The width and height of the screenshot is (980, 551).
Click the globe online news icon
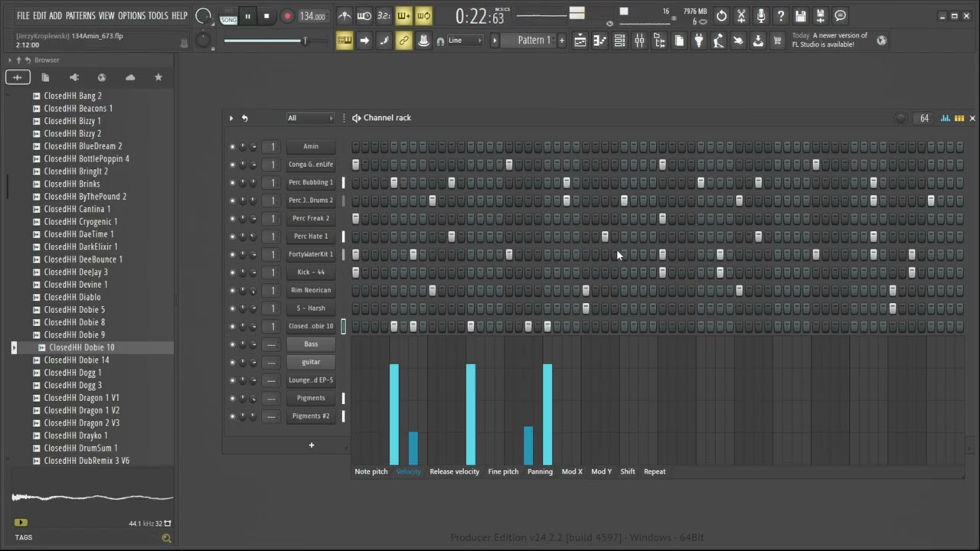coord(881,41)
